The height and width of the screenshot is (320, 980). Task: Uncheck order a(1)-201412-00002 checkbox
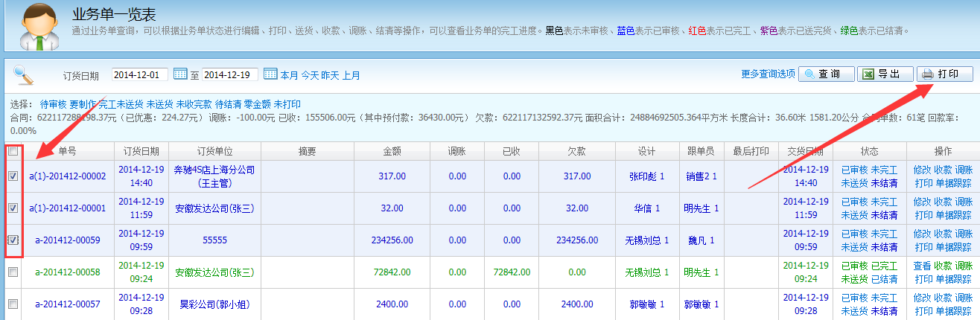pos(13,176)
